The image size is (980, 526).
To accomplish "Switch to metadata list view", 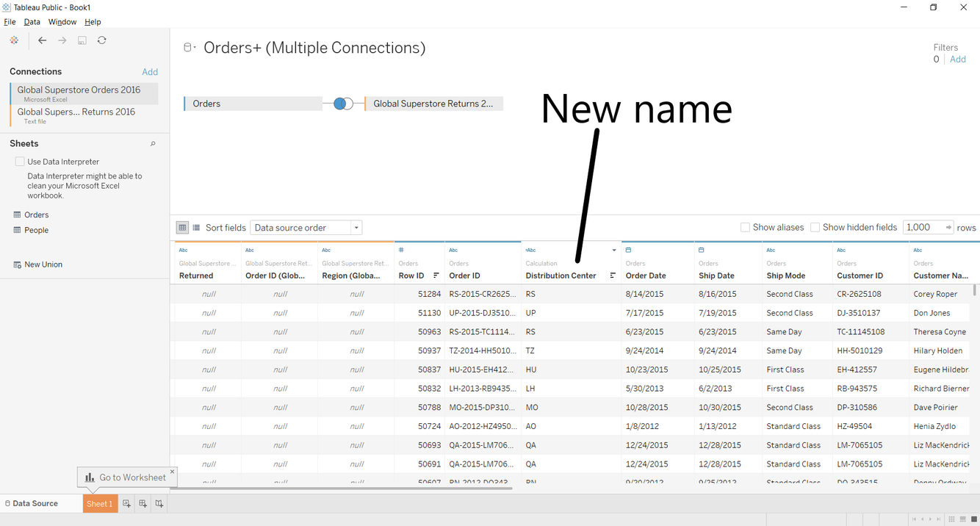I will pos(196,228).
